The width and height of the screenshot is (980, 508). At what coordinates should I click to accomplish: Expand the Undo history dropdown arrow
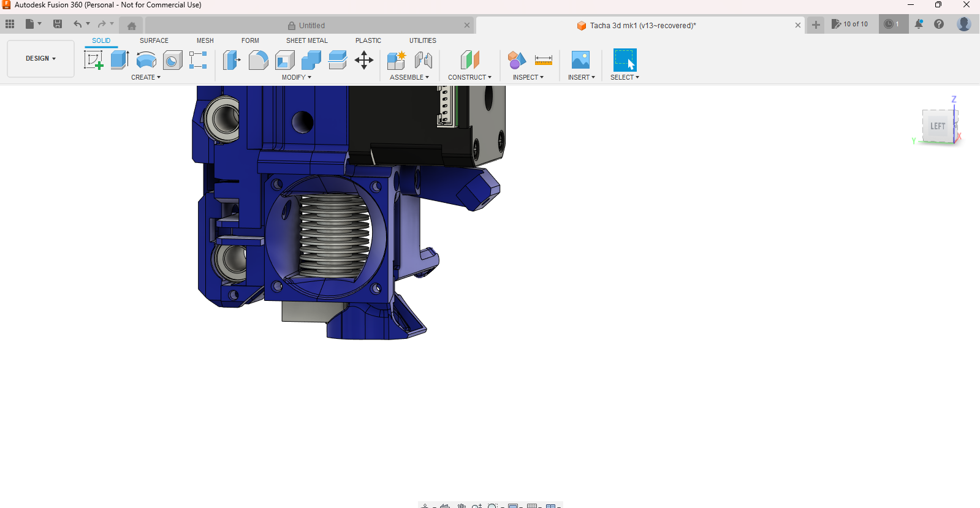click(88, 24)
